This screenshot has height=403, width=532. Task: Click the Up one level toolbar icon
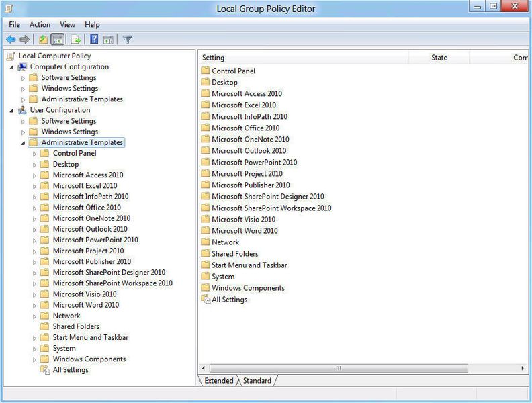pyautogui.click(x=43, y=40)
